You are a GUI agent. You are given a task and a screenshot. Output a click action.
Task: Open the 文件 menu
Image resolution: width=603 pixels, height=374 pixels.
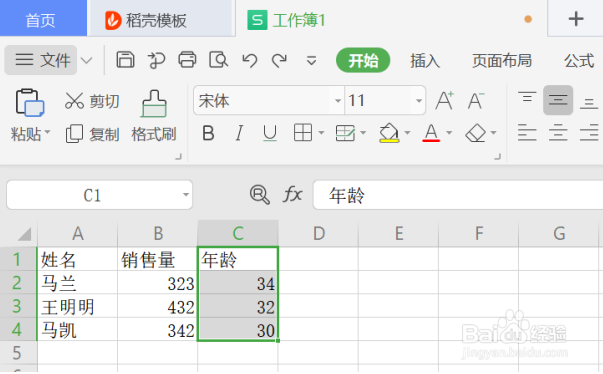[x=42, y=60]
